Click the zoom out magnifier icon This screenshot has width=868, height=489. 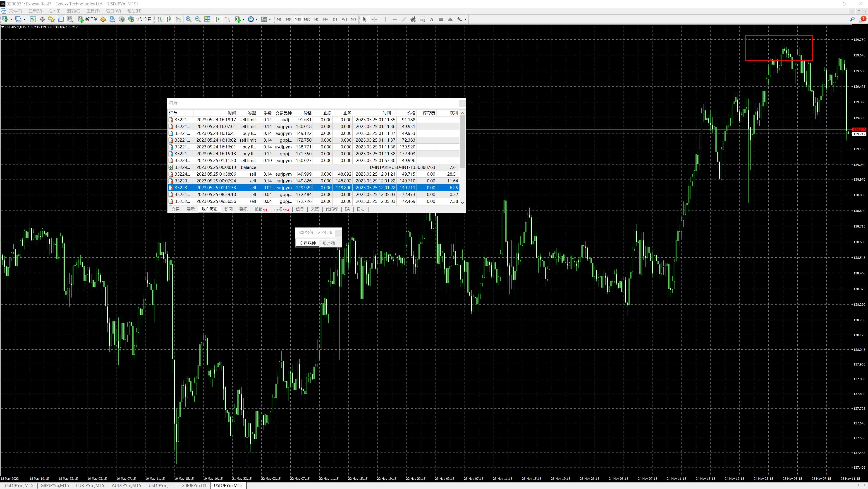tap(198, 19)
